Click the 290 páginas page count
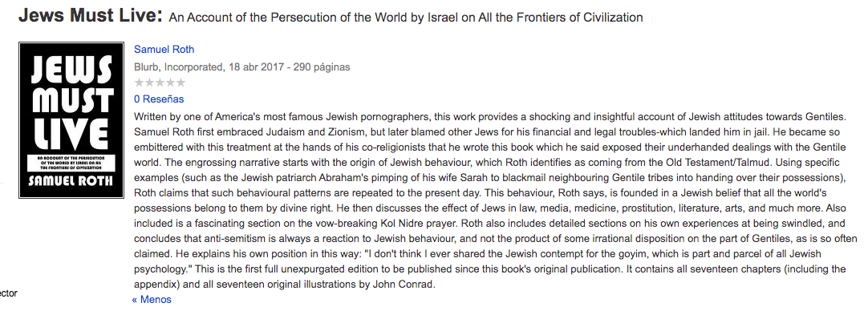 pos(321,67)
